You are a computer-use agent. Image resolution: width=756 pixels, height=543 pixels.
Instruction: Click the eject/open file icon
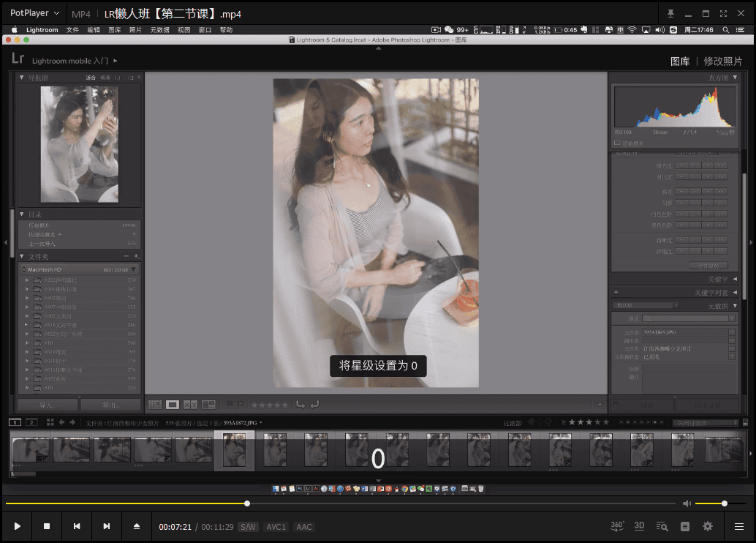click(x=137, y=526)
